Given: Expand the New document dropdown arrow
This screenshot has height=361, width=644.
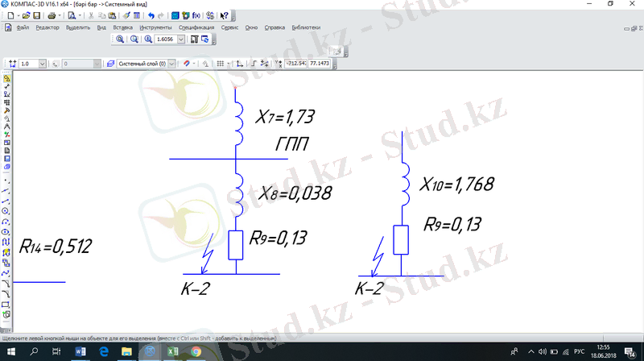Looking at the screenshot, I should coord(19,15).
